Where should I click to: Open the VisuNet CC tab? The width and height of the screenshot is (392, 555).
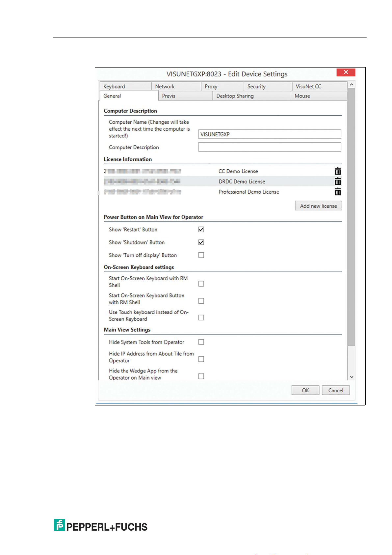click(x=320, y=86)
